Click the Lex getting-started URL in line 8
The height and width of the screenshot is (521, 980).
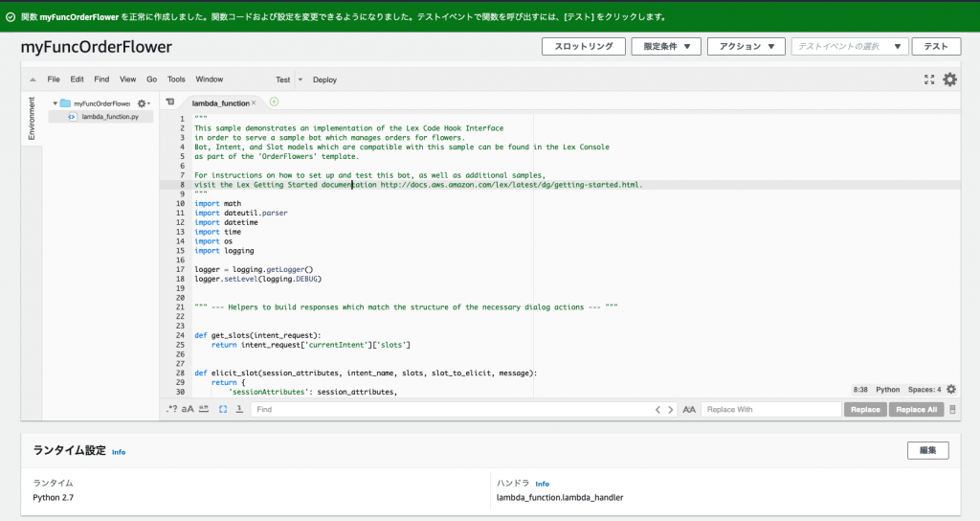click(510, 185)
